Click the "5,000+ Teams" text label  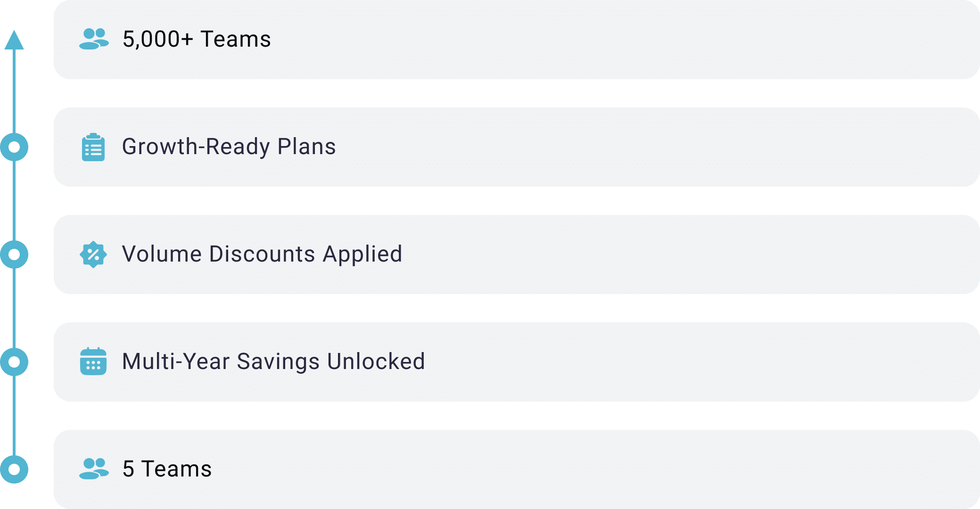[x=197, y=39]
